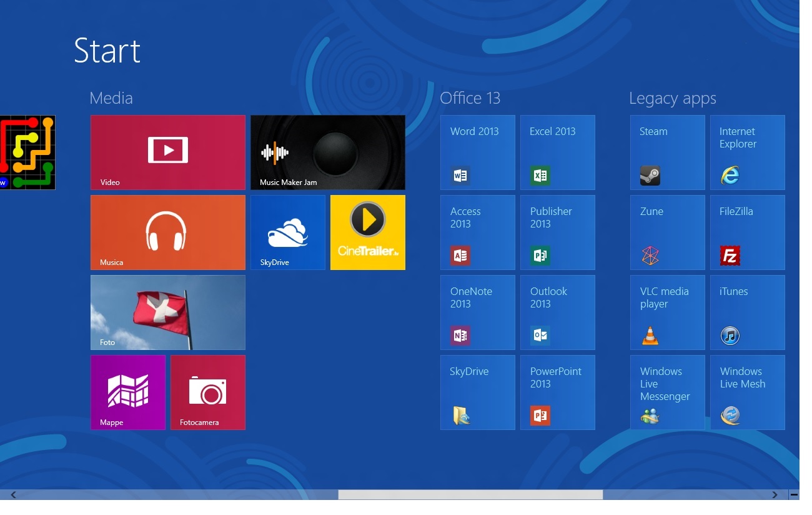Viewport: 812px width, 515px height.
Task: Open the Access 2013 tile
Action: (x=478, y=232)
